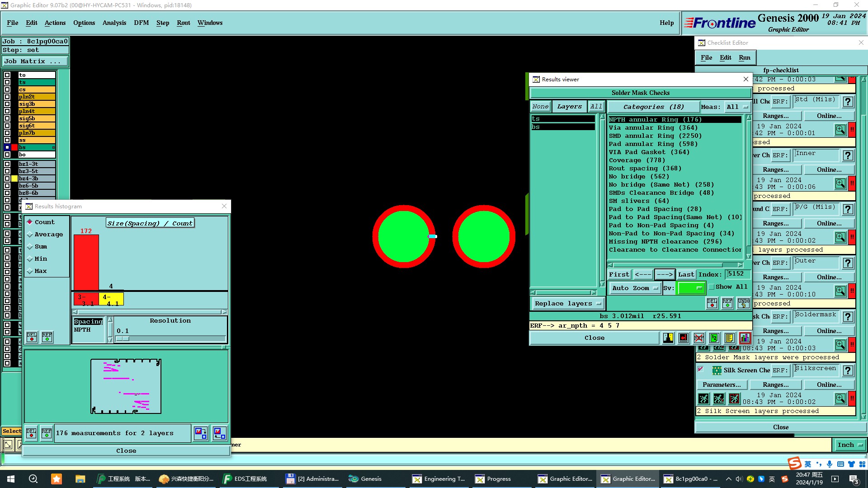This screenshot has width=868, height=488.
Task: Click REF icon next to measurements text
Action: point(47,433)
